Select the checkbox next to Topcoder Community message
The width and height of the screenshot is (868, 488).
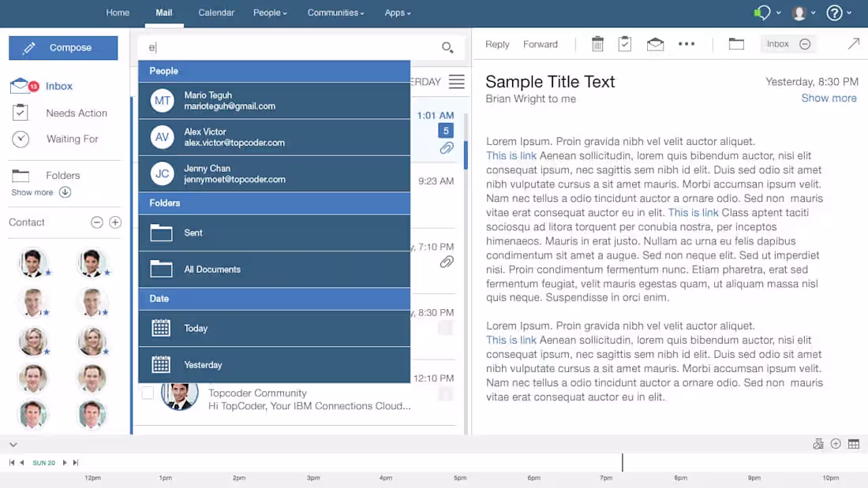(x=148, y=393)
